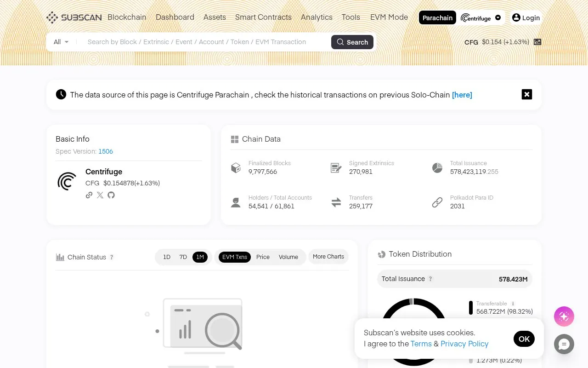Click the Polkadot Para ID link icon
The width and height of the screenshot is (588, 368).
coord(437,202)
